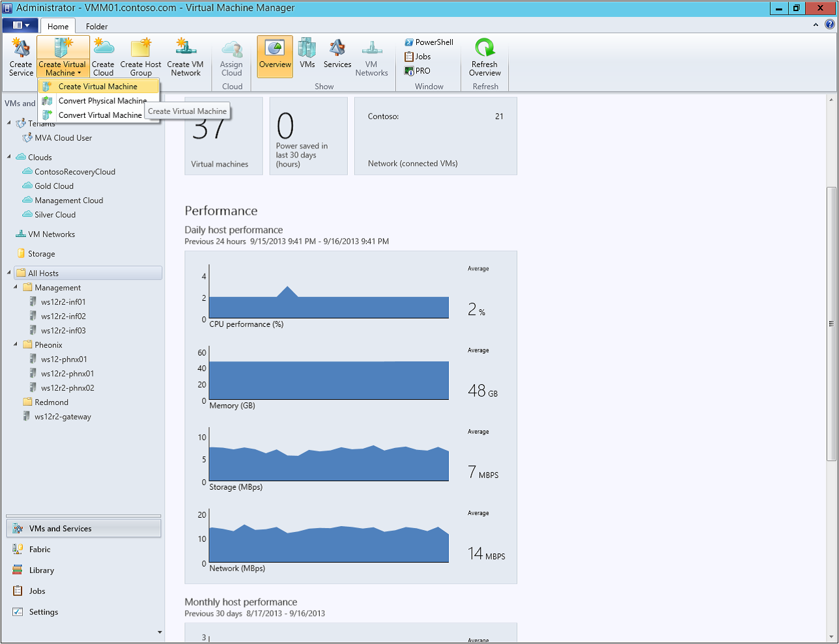
Task: Open navigation pane options arrow at bottom
Action: 160,632
